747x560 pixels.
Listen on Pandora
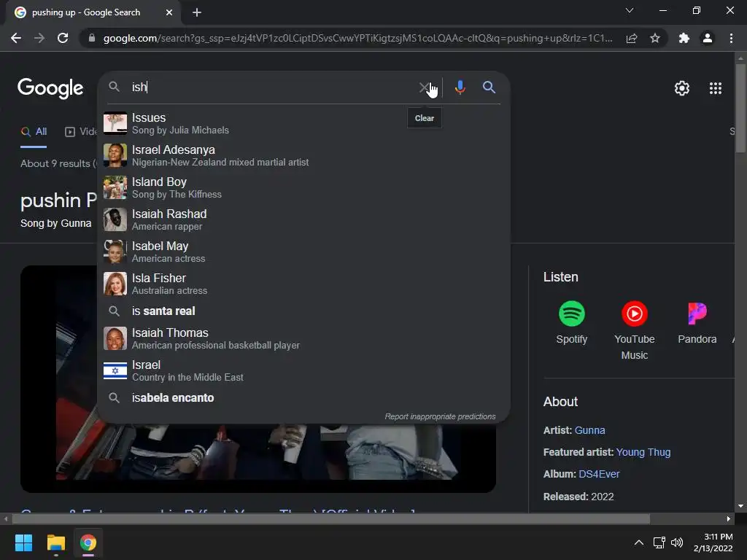(697, 322)
